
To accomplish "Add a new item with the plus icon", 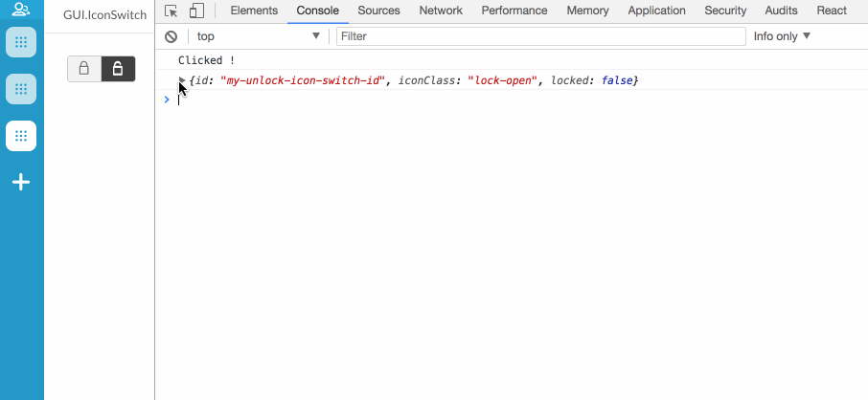I will tap(21, 182).
